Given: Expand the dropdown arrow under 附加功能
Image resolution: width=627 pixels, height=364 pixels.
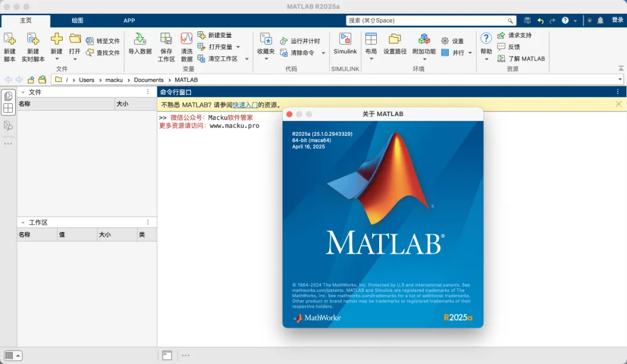Looking at the screenshot, I should (424, 59).
